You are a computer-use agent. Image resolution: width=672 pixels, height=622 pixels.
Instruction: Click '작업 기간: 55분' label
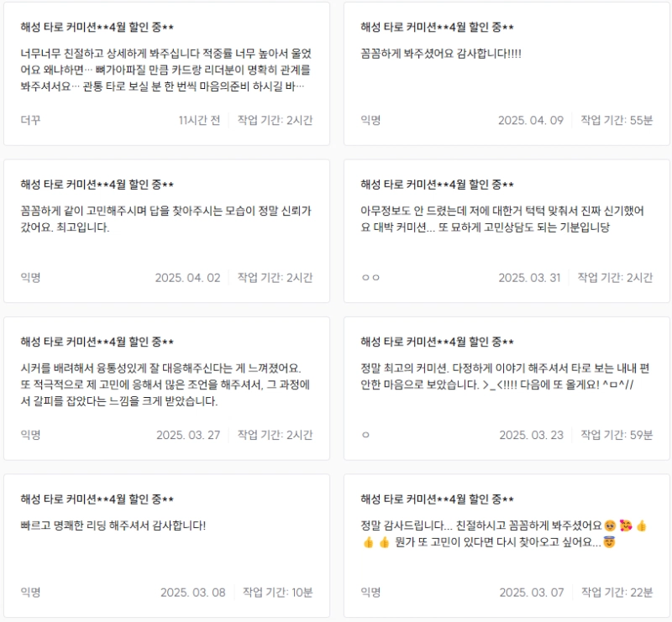point(615,120)
